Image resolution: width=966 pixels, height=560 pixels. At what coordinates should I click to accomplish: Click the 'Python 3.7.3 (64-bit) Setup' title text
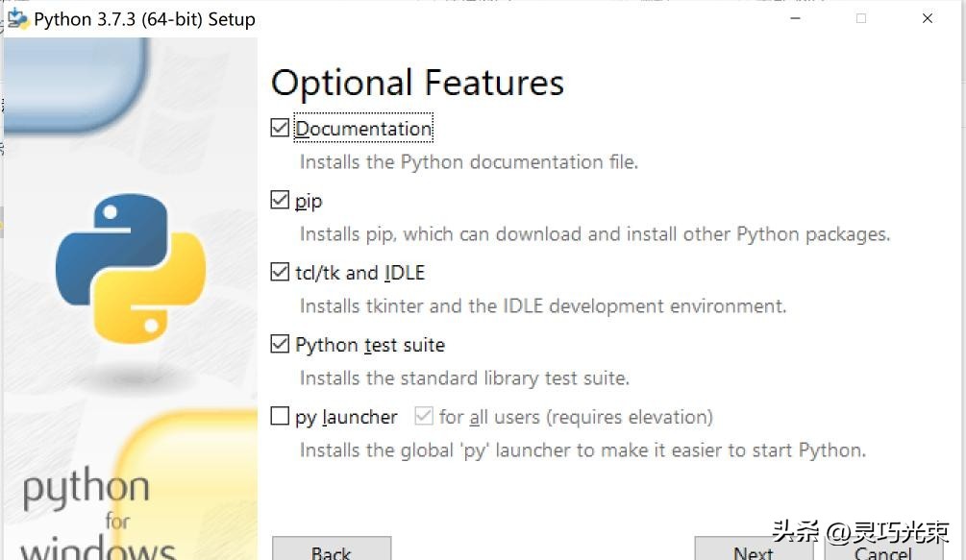pyautogui.click(x=141, y=18)
